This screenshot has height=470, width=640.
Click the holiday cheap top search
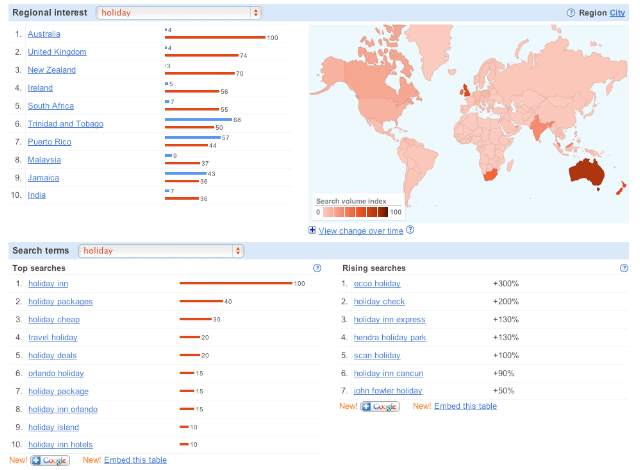[54, 319]
